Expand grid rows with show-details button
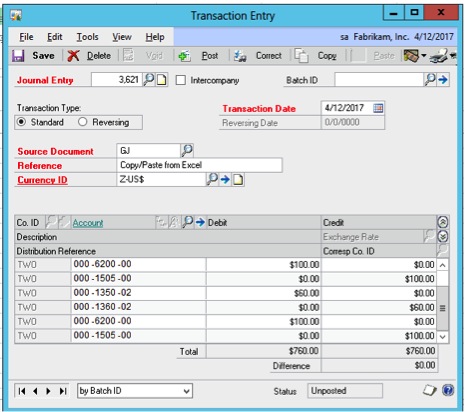 [x=443, y=236]
